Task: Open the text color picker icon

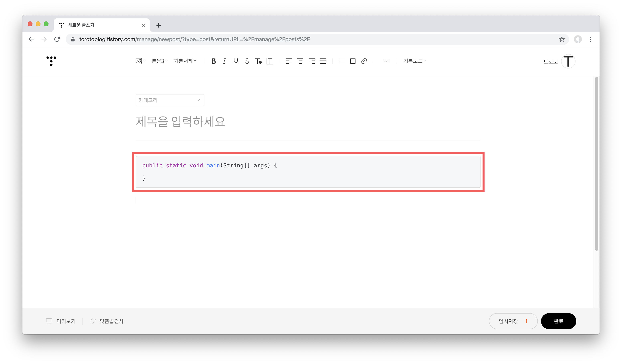Action: point(258,61)
